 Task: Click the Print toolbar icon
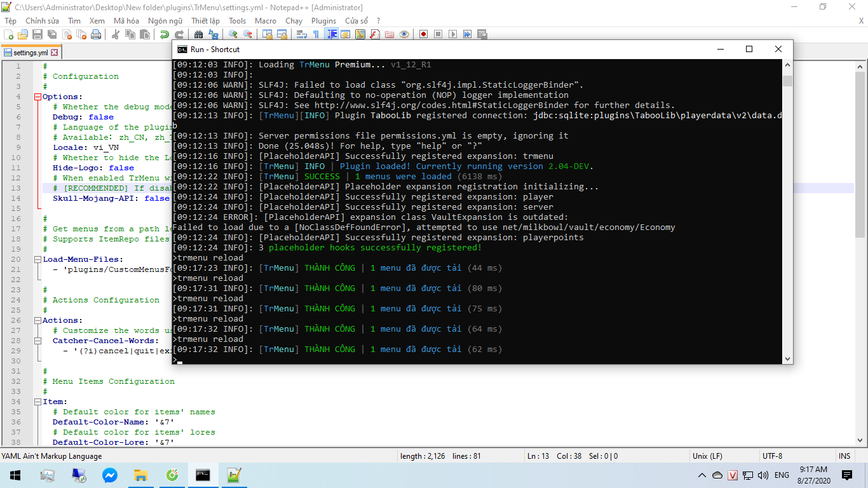tap(96, 34)
